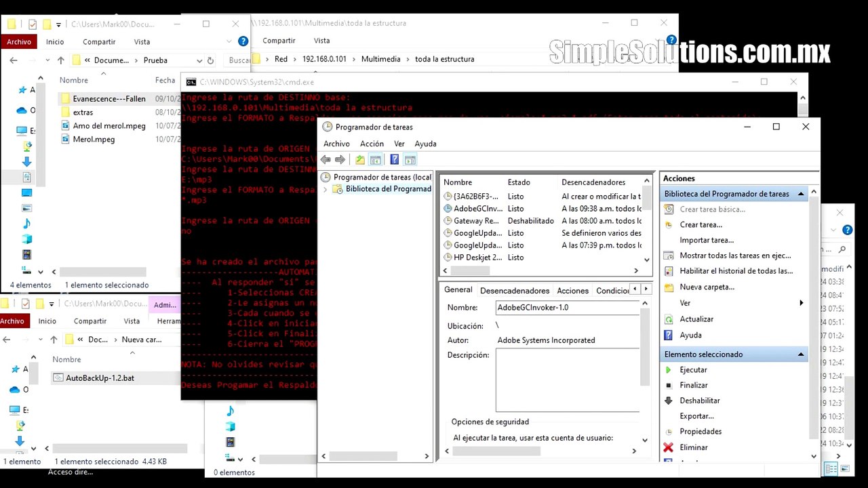
Task: Open the Music folder icon in Prueba sidebar
Action: pyautogui.click(x=26, y=223)
